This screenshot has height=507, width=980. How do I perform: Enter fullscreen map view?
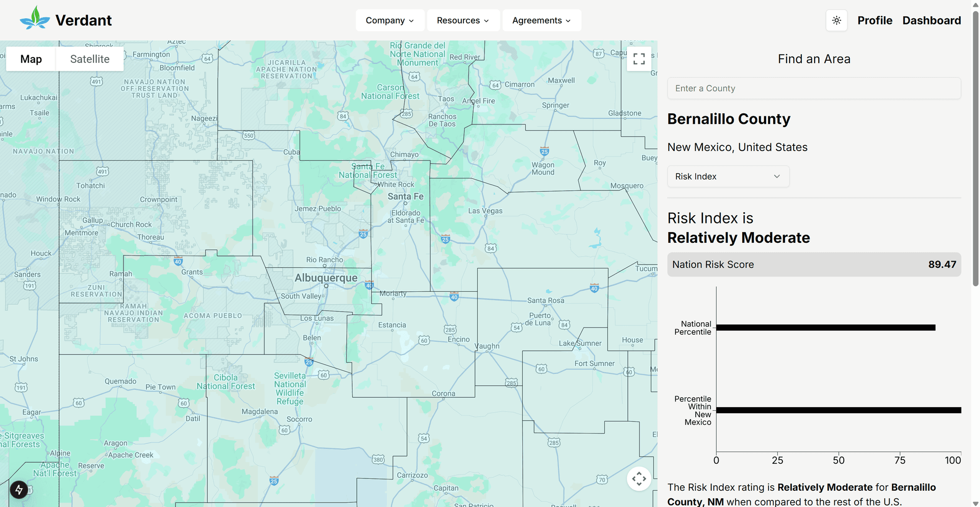click(x=639, y=59)
